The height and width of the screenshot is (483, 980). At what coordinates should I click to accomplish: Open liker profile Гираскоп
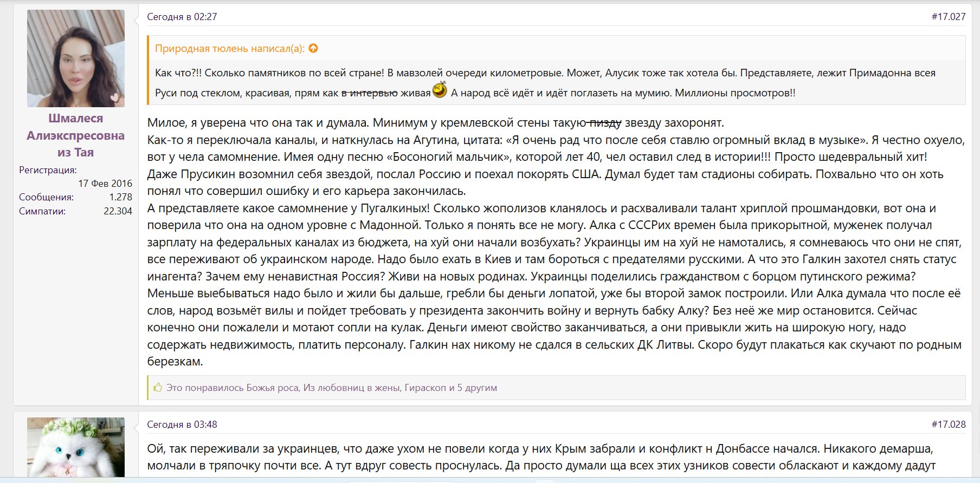coord(425,388)
